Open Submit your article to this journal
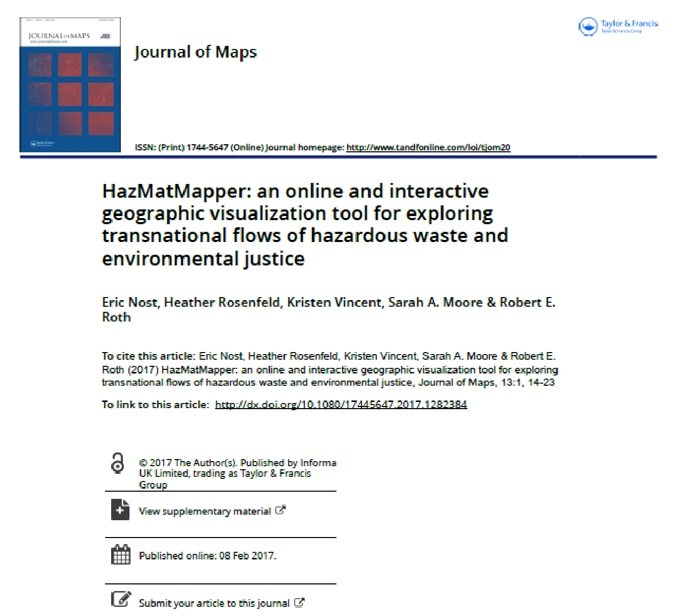The image size is (676, 616). pos(214,603)
